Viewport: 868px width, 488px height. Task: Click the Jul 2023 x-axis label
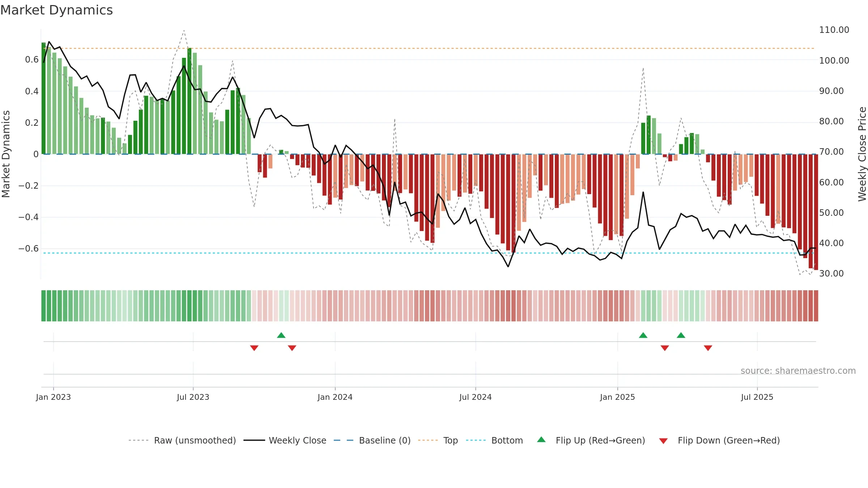click(193, 397)
